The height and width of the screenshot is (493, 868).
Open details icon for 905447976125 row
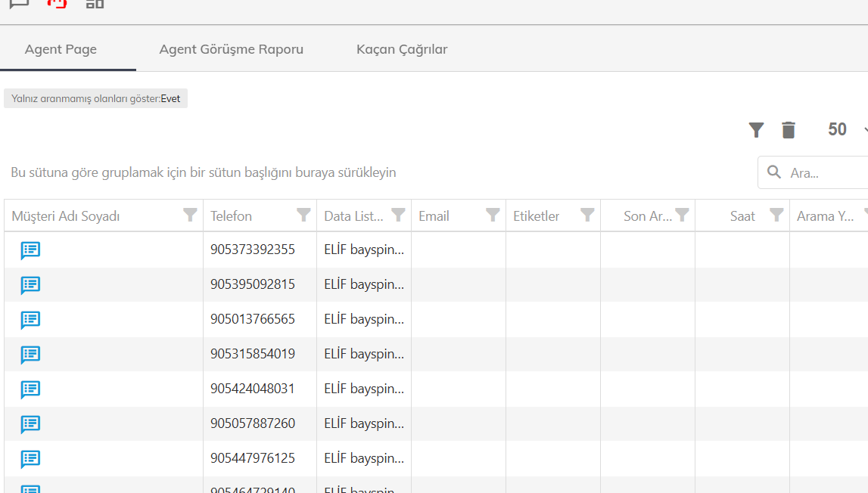pyautogui.click(x=30, y=459)
